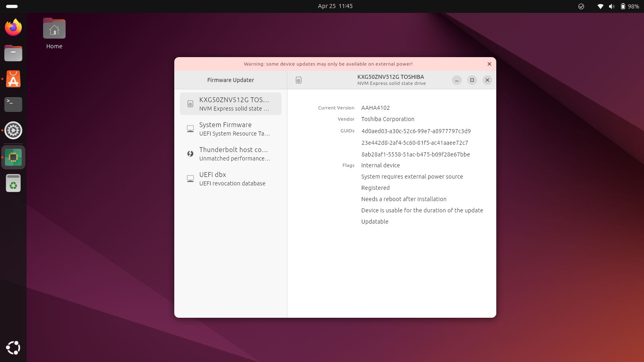Image resolution: width=644 pixels, height=362 pixels.
Task: Click the Vendor value Toshiba Corporation
Action: pos(388,119)
